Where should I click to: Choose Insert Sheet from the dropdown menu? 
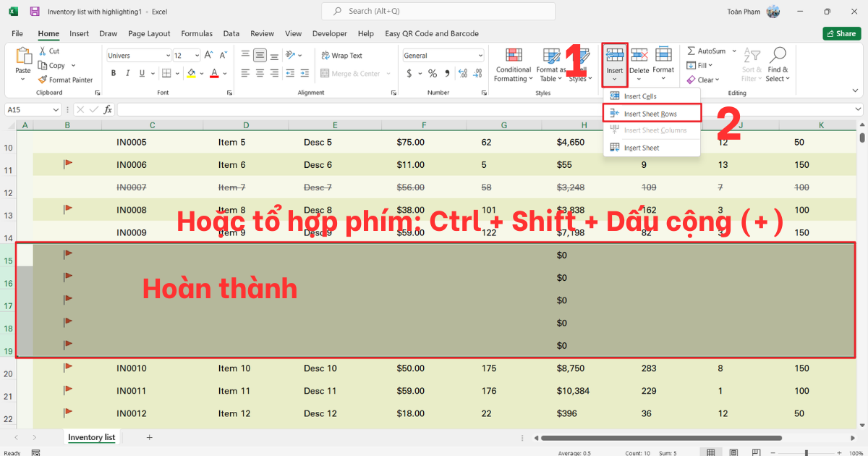click(x=652, y=148)
